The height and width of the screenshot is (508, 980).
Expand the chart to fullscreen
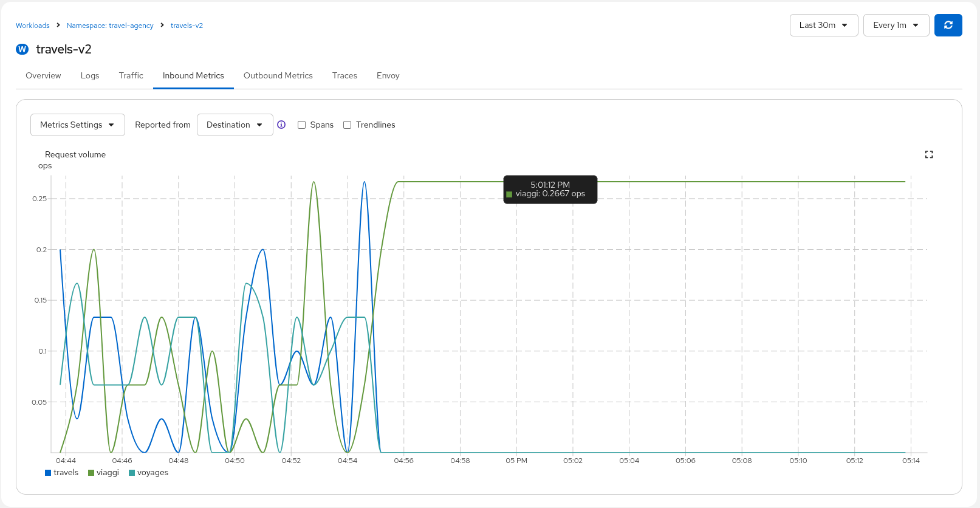coord(929,154)
